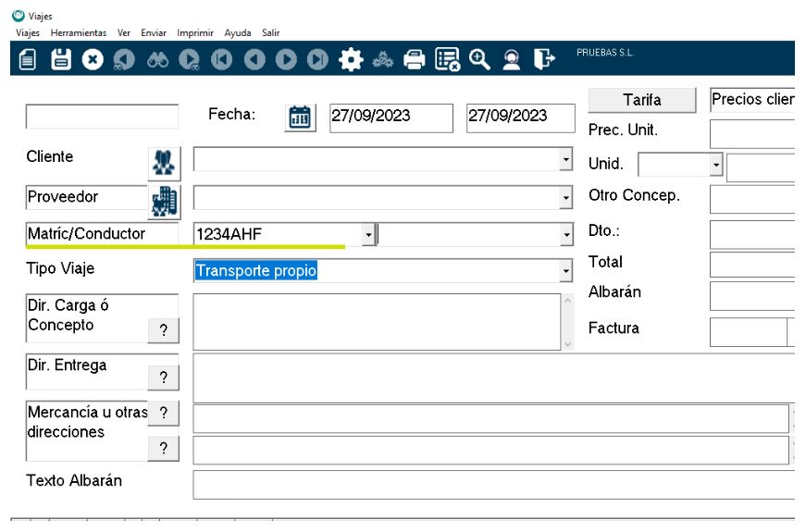Click the magnifier zoom icon

pyautogui.click(x=478, y=59)
